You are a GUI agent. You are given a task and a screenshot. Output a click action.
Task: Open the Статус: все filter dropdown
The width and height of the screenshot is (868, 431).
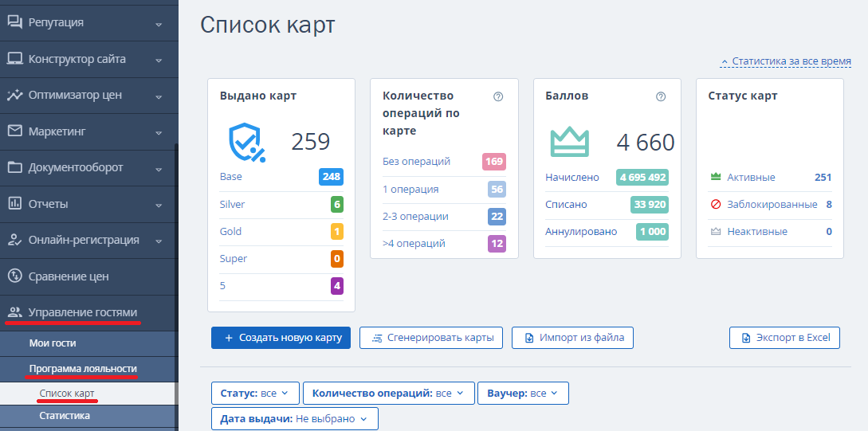[255, 393]
